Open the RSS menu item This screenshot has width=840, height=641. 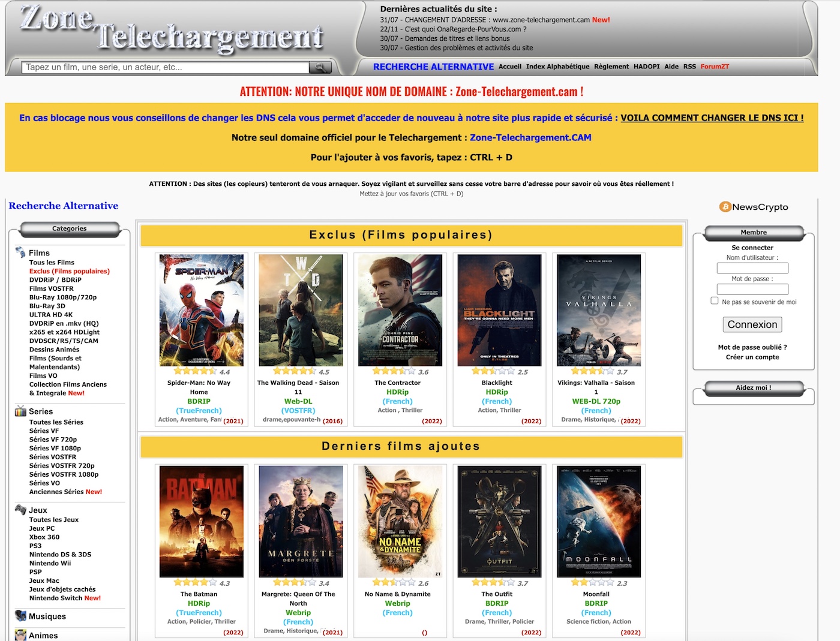point(689,67)
